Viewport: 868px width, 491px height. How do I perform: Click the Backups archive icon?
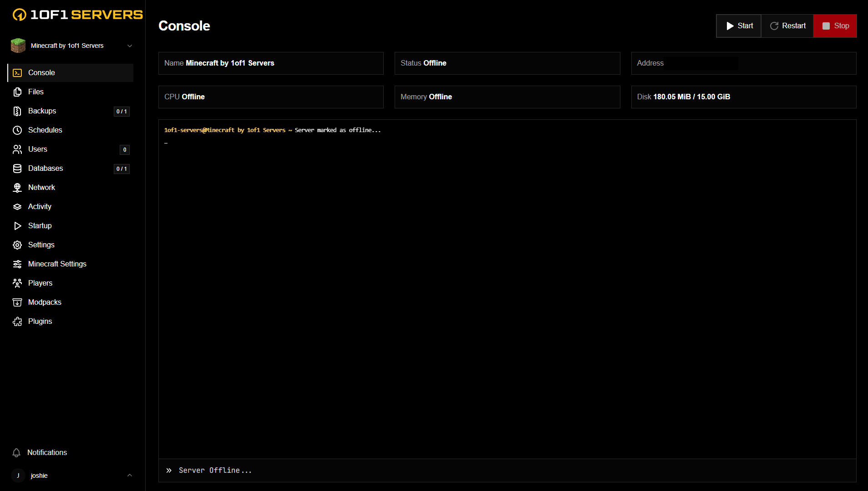[17, 111]
